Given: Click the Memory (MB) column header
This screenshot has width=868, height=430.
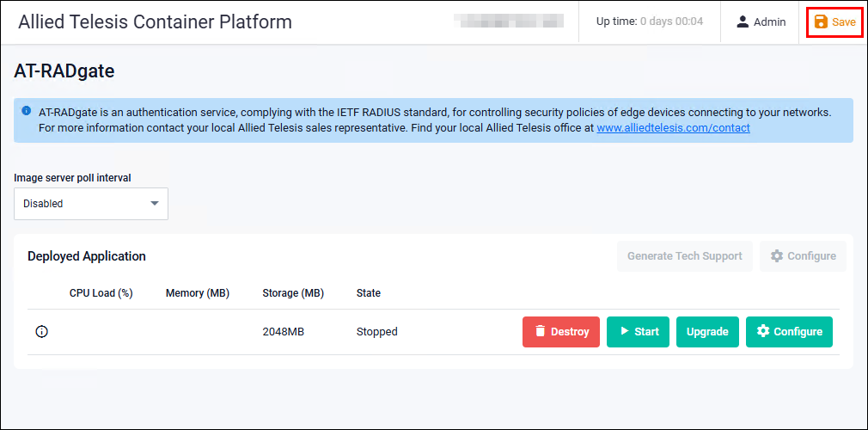Looking at the screenshot, I should pyautogui.click(x=197, y=293).
